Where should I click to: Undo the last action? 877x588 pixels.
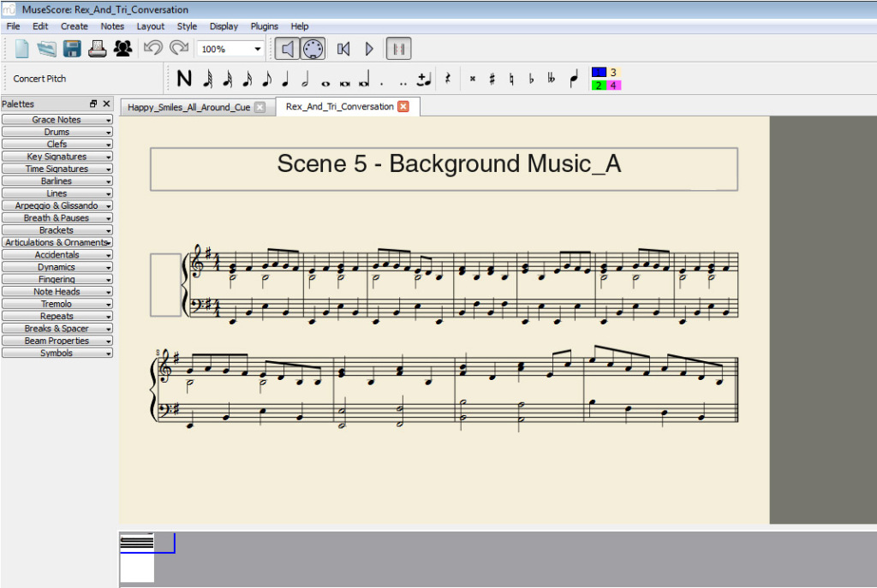point(153,48)
